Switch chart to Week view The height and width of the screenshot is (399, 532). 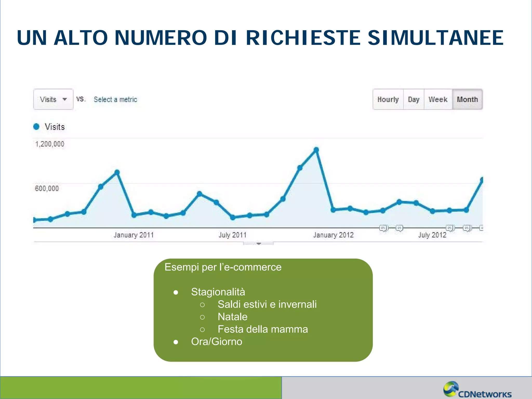(438, 99)
